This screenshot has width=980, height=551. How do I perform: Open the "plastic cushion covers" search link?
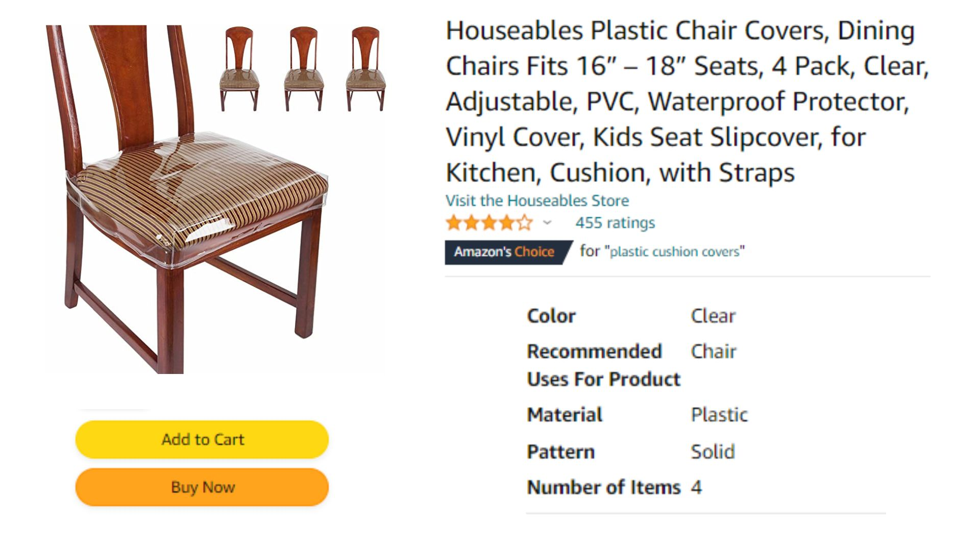[674, 252]
